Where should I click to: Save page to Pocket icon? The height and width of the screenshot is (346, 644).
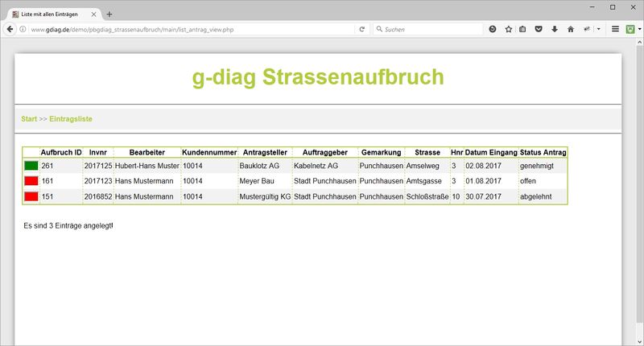(x=539, y=29)
